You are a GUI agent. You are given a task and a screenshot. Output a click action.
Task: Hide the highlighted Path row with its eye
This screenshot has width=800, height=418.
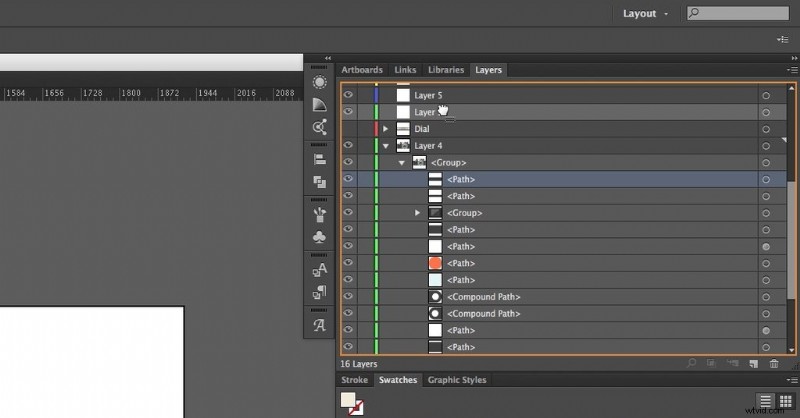point(348,179)
